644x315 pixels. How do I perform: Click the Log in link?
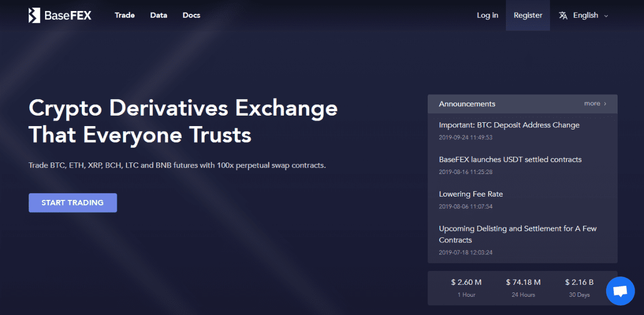coord(487,15)
